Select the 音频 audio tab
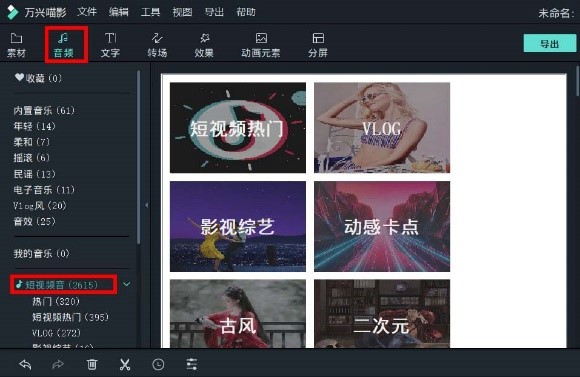 coord(64,45)
